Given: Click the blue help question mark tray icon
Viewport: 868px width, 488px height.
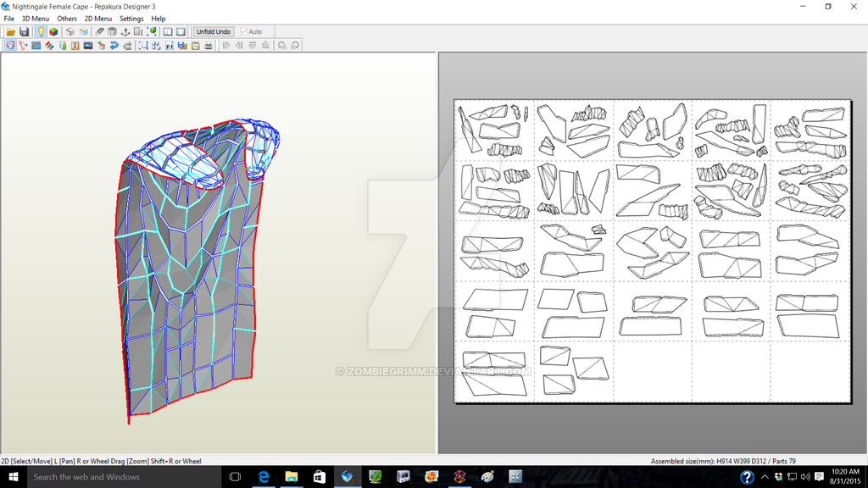Looking at the screenshot, I should click(x=747, y=477).
